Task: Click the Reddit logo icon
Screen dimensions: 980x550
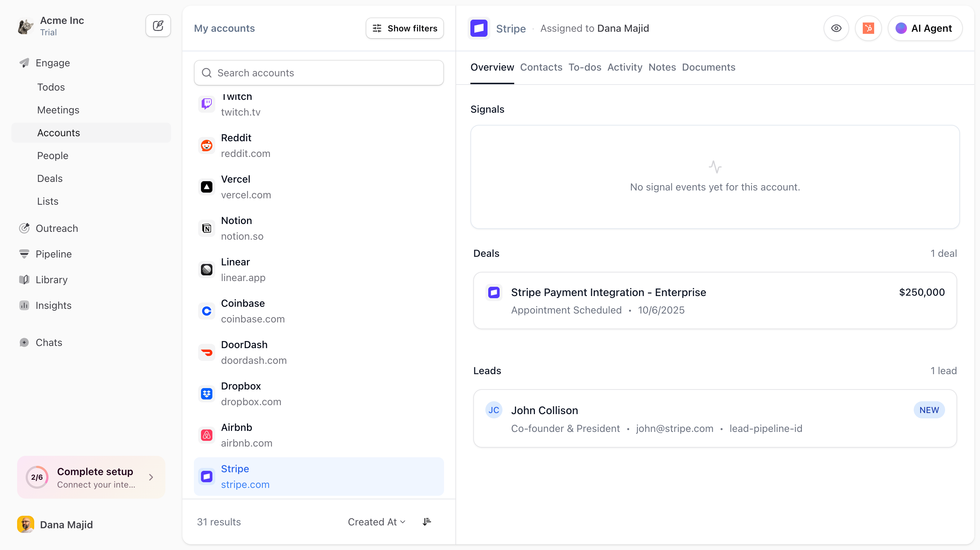Action: (207, 146)
